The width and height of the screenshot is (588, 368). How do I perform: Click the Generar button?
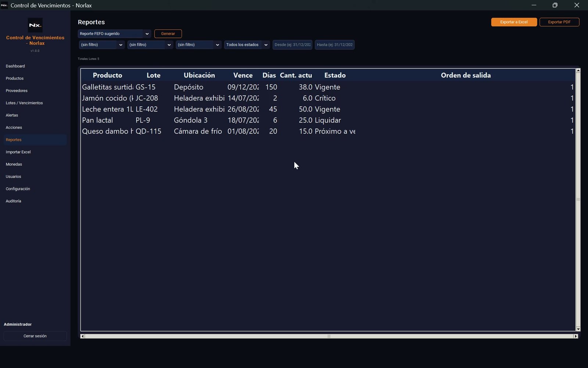[x=168, y=33]
